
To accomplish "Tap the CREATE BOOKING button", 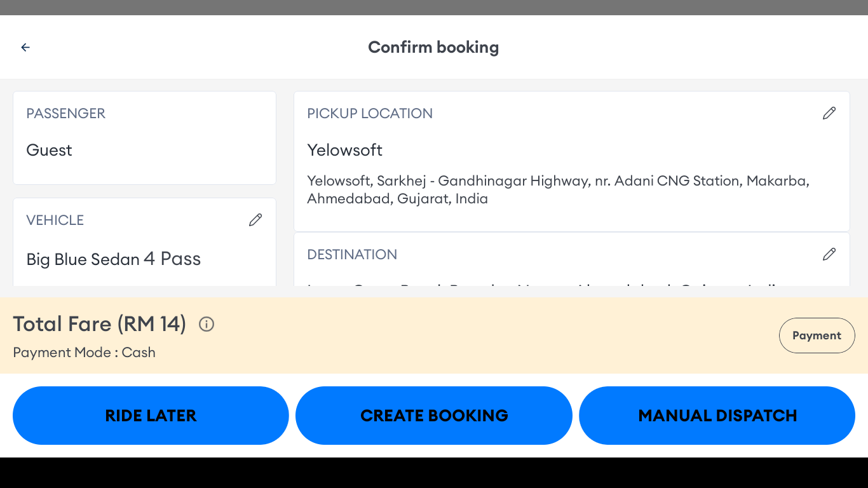I will click(434, 416).
